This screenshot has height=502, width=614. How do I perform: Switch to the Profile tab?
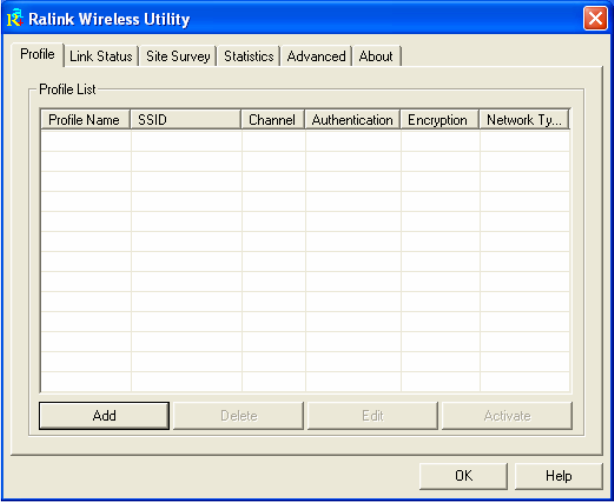[x=37, y=54]
